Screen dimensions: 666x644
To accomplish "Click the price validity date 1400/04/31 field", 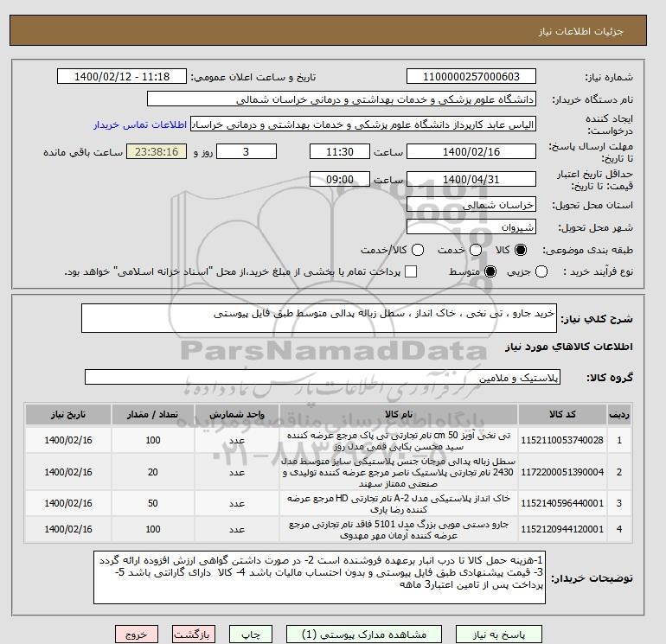I will coord(471,179).
